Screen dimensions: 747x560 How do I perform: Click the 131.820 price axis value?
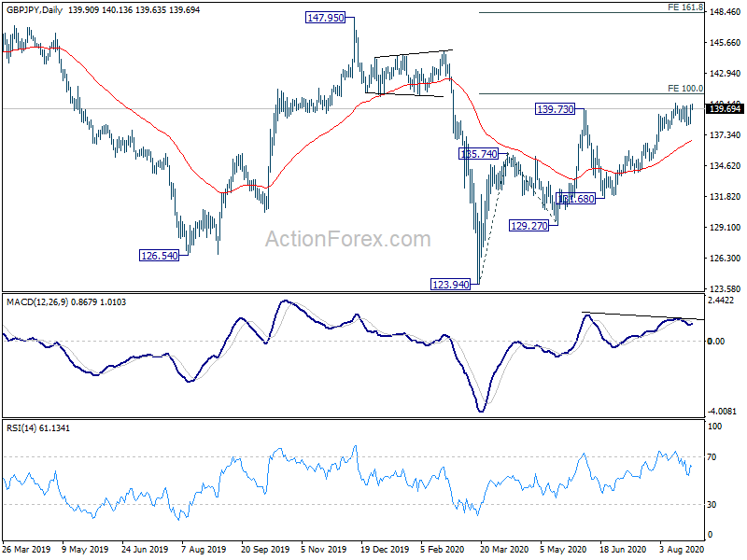coord(726,196)
